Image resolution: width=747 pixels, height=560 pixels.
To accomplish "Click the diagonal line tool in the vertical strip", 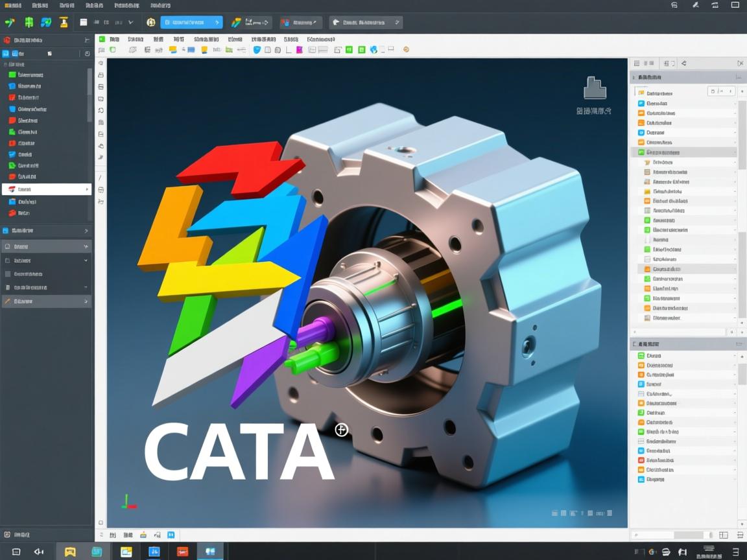I will coord(101,178).
